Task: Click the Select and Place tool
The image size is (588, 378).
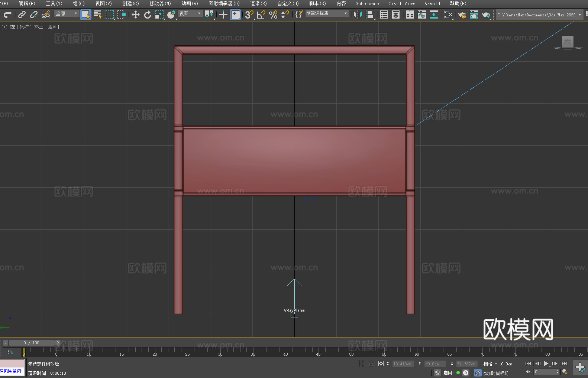Action: (x=171, y=15)
